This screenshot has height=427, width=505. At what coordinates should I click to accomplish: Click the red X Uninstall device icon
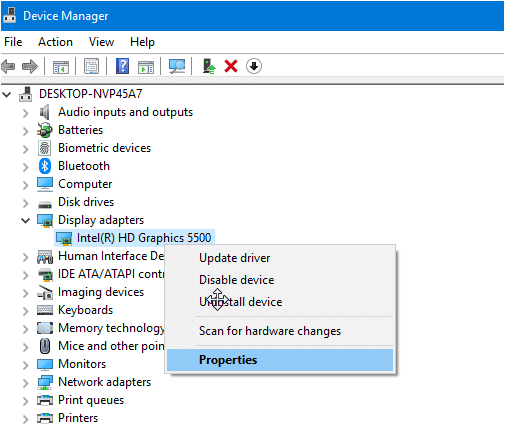click(231, 66)
